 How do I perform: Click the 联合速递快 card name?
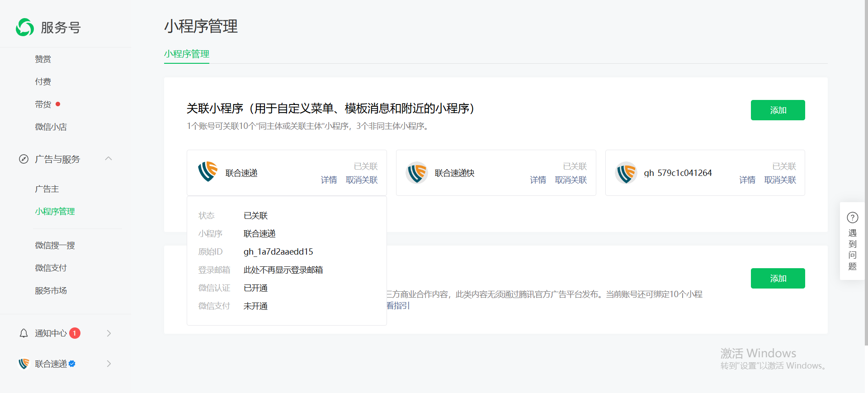click(x=454, y=173)
